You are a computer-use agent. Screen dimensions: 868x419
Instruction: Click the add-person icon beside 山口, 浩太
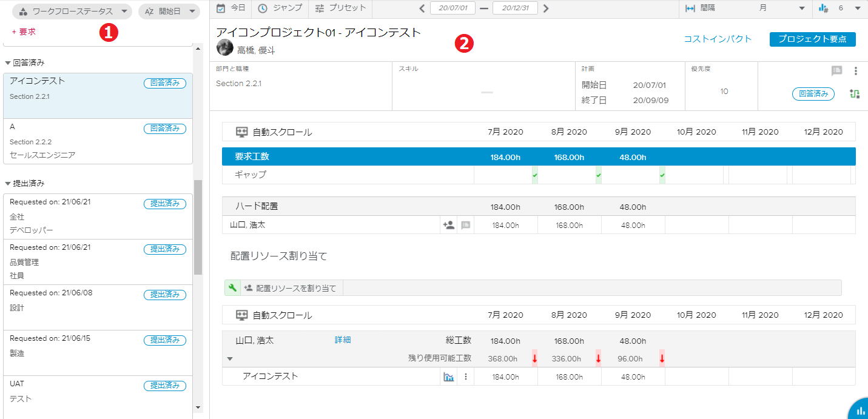tap(449, 225)
